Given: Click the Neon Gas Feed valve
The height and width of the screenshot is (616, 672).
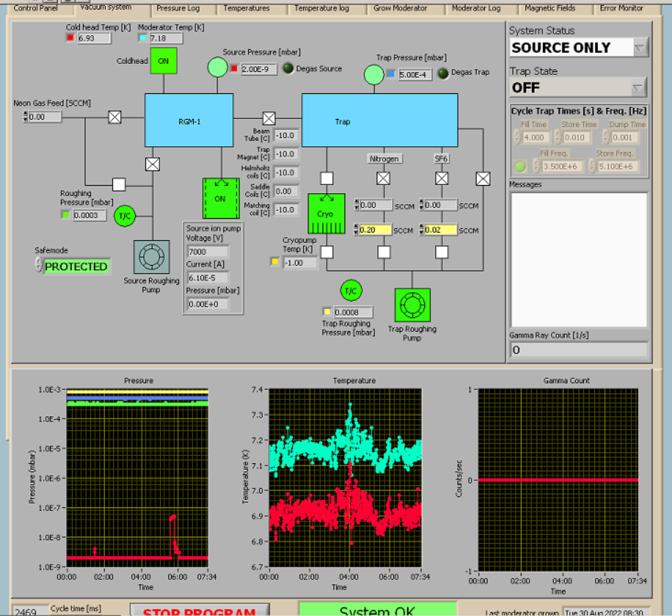Looking at the screenshot, I should coord(115,117).
